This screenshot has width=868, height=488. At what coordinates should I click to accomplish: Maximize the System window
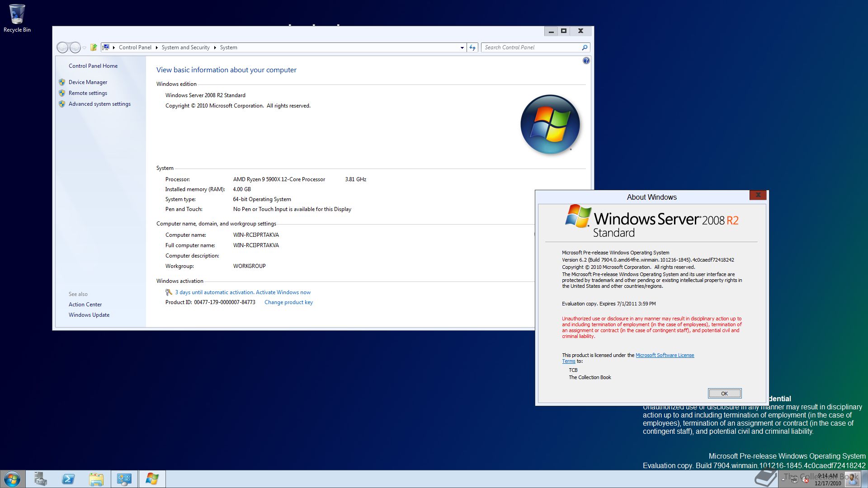pyautogui.click(x=564, y=31)
